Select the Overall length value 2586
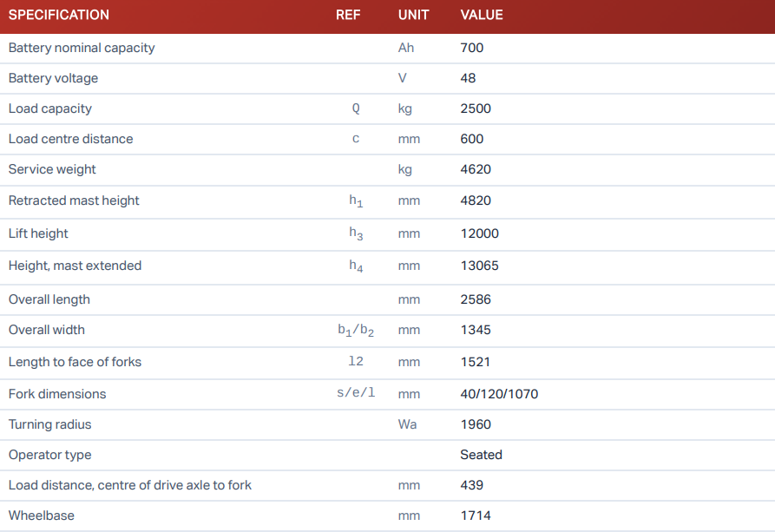775x532 pixels. coord(476,299)
